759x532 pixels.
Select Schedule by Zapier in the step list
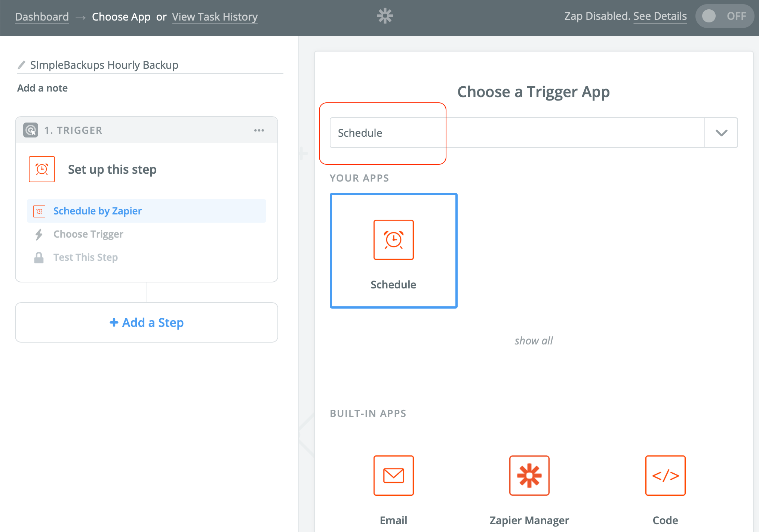pyautogui.click(x=98, y=211)
